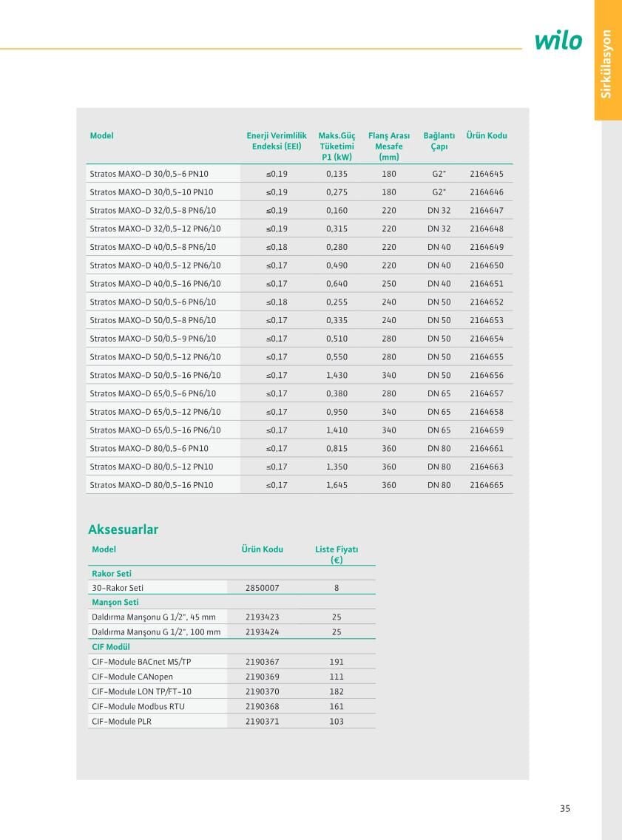Click the Bağlantı Çapı column header
The height and width of the screenshot is (840, 622).
coord(439,141)
